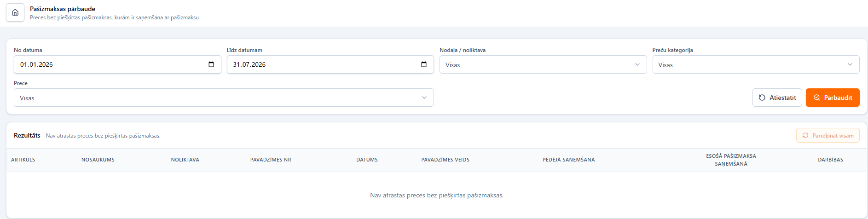
Task: Click the Līdz datumam field label
Action: coord(244,50)
